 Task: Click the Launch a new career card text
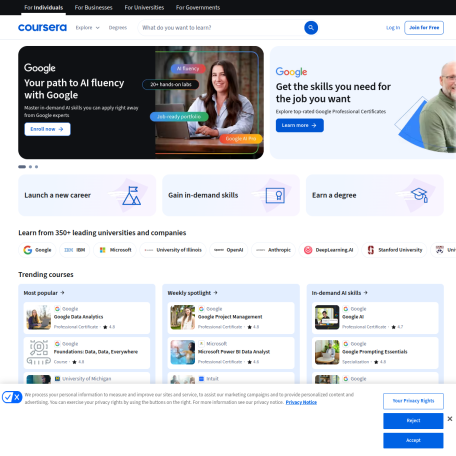(x=57, y=195)
